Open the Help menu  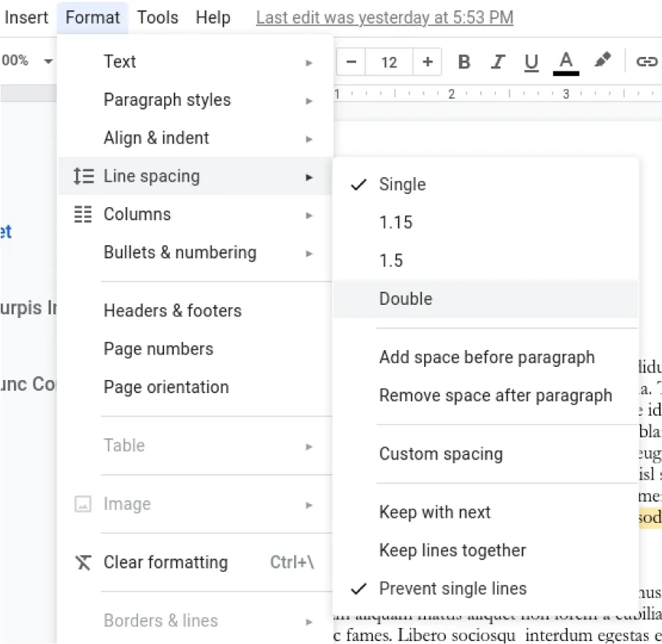click(x=212, y=18)
